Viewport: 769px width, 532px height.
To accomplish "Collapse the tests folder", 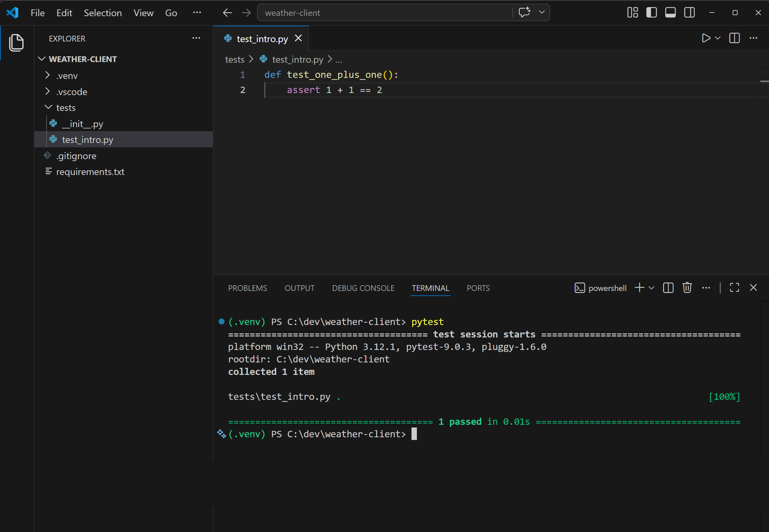I will (x=123, y=108).
